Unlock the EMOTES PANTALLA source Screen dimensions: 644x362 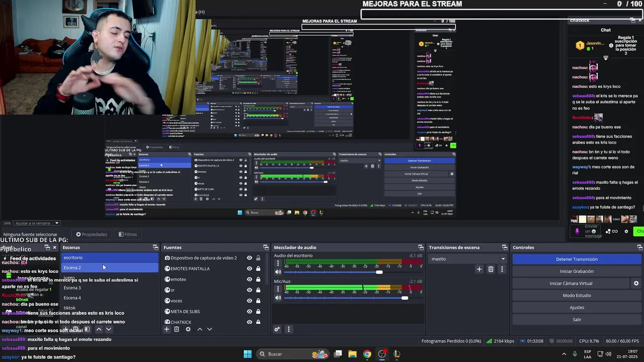coord(258,268)
